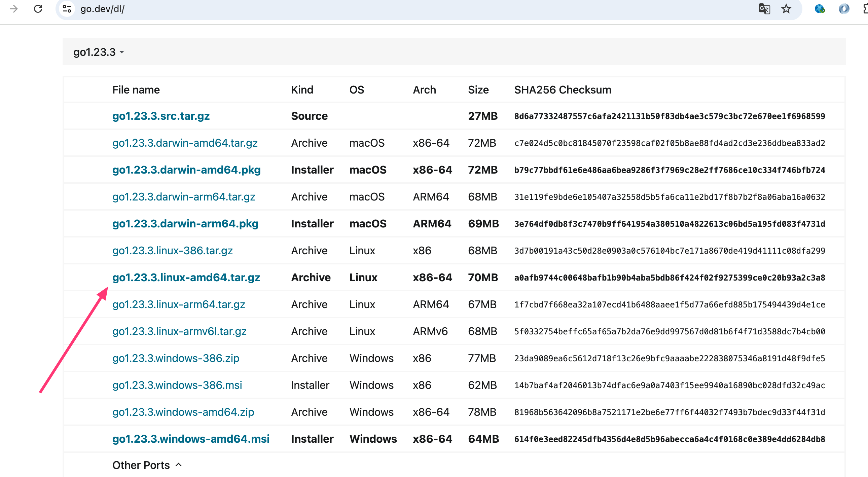The width and height of the screenshot is (868, 477).
Task: Select checksum starting with 14b7baf4
Action: coord(670,386)
